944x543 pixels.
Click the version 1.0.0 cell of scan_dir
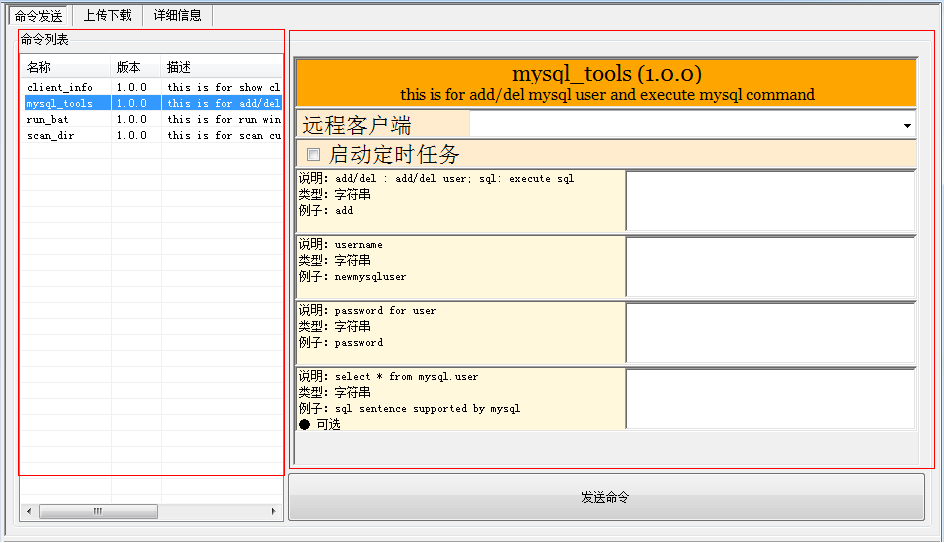pyautogui.click(x=132, y=135)
